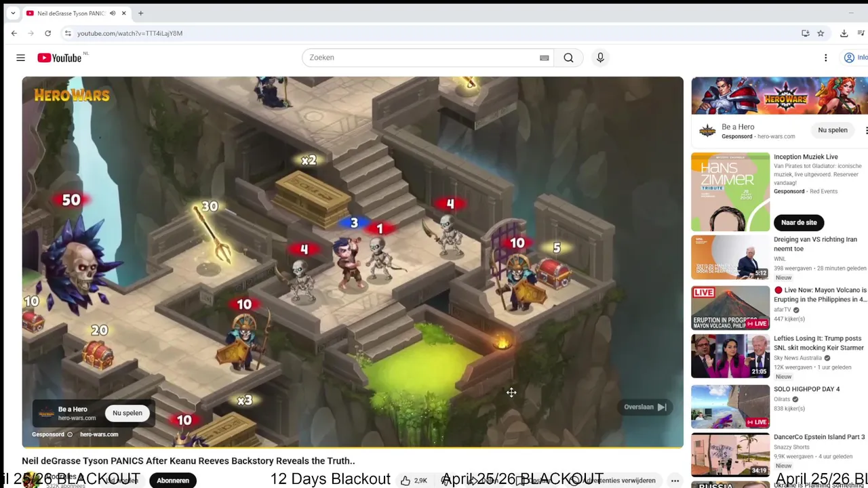Click 838 kijker(s) viewer count
868x488 pixels.
click(x=789, y=409)
